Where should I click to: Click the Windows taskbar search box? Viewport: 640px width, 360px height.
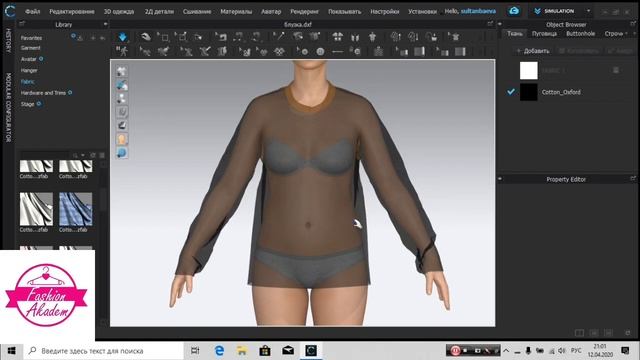click(103, 351)
